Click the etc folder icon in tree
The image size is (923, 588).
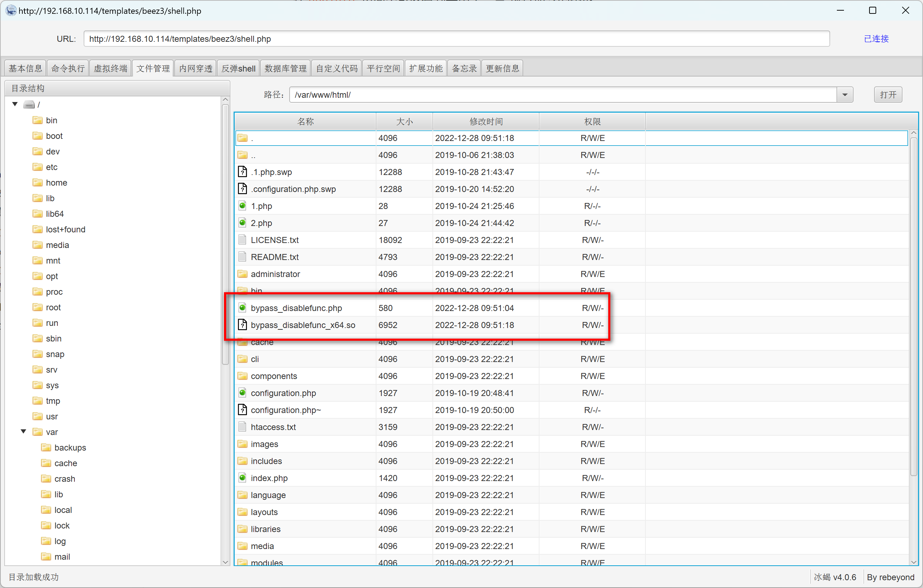(x=38, y=167)
